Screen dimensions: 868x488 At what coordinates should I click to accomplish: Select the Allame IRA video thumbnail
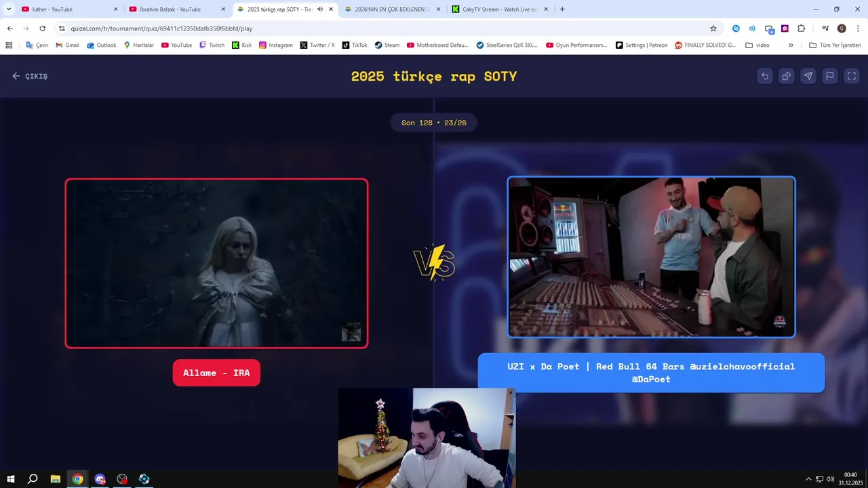[x=216, y=263]
